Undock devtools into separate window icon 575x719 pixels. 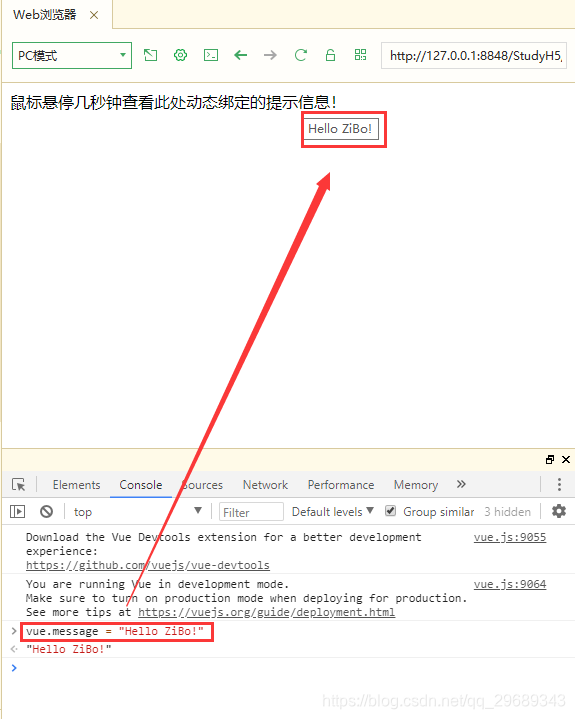click(550, 459)
